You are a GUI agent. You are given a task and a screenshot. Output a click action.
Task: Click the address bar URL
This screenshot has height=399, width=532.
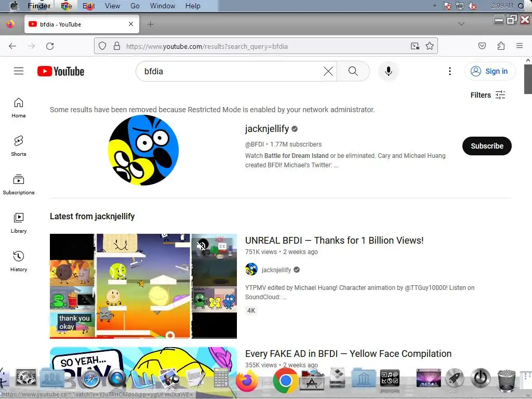207,46
